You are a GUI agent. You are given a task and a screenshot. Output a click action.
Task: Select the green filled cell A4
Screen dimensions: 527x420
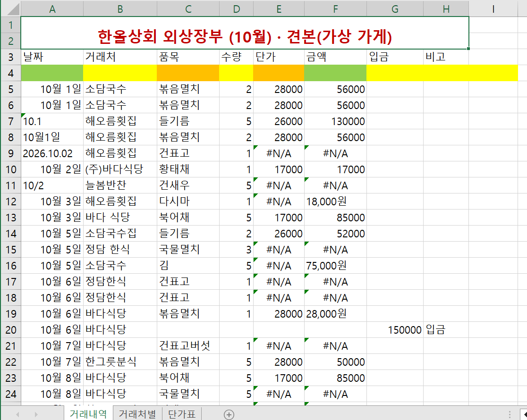pyautogui.click(x=52, y=73)
